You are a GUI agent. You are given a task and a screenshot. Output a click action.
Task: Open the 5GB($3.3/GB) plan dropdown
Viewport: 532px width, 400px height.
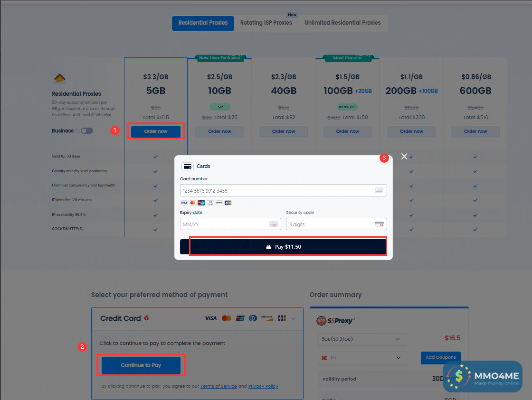click(361, 339)
